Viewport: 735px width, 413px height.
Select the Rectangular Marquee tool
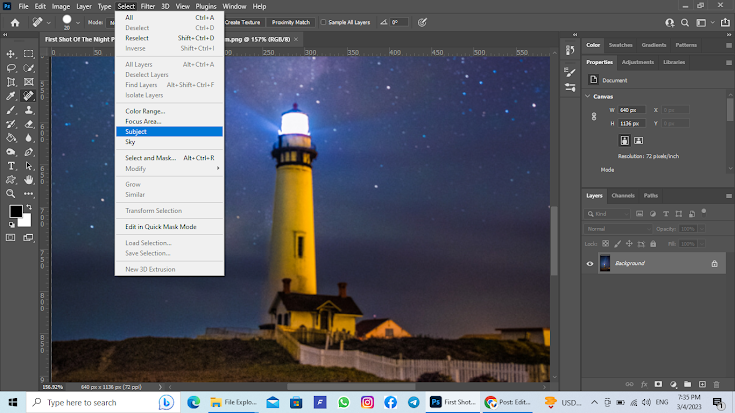29,54
